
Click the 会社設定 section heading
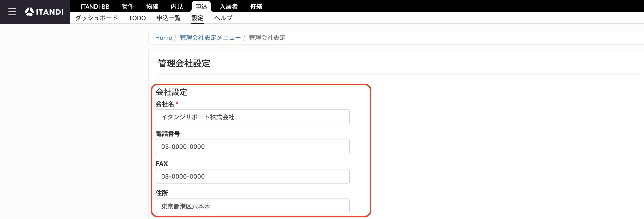coord(171,92)
